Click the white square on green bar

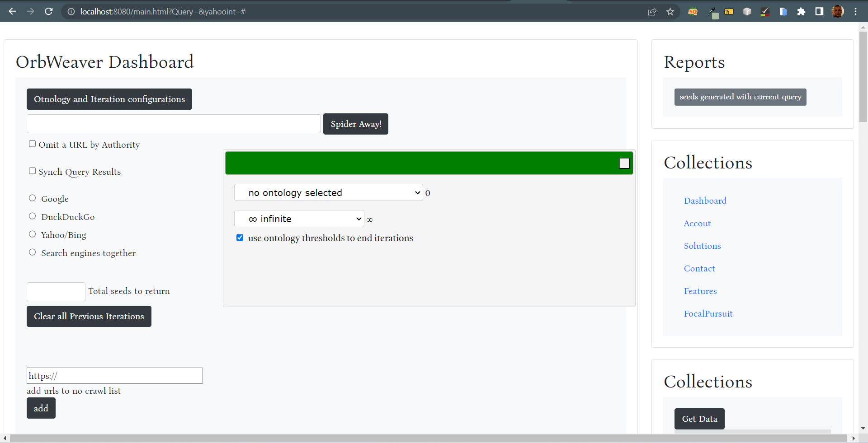[x=624, y=163]
